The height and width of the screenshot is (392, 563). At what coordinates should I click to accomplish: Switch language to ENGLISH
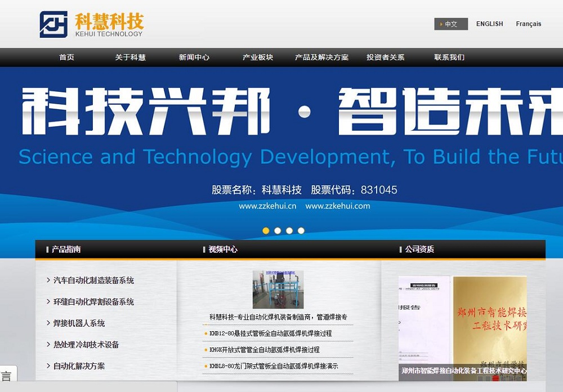pyautogui.click(x=489, y=24)
